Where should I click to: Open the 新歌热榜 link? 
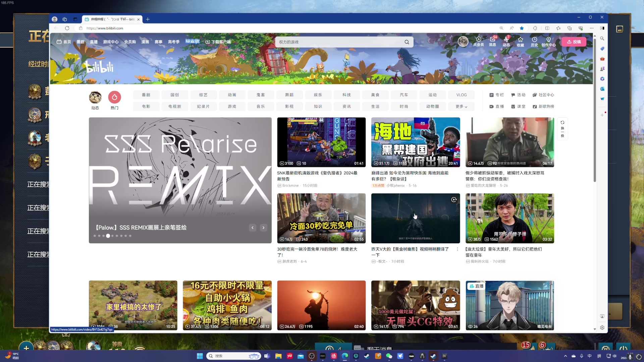coord(543,107)
